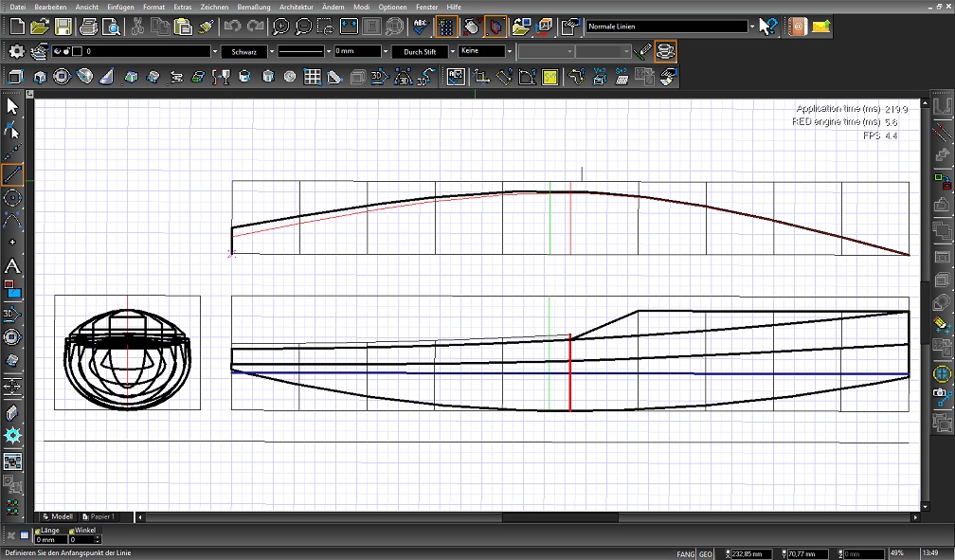Select the Line drawing tool

(12, 174)
